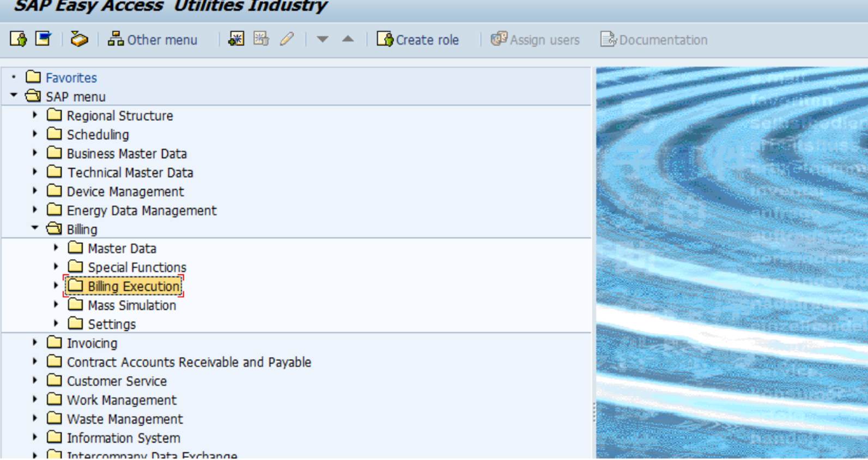This screenshot has height=460, width=868.
Task: Click the Scheduling folder icon
Action: 54,134
